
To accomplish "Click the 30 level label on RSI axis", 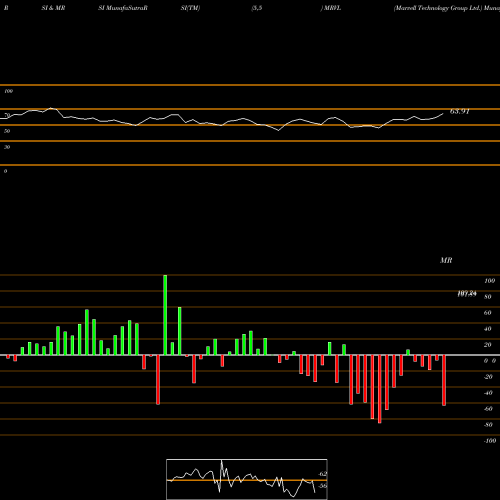I will click(x=7, y=147).
